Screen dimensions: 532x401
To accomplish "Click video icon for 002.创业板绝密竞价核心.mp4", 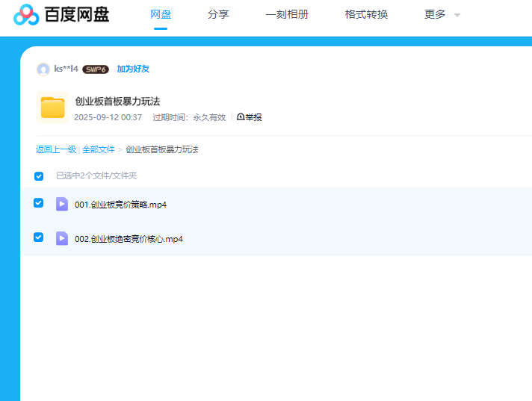I will pos(62,238).
